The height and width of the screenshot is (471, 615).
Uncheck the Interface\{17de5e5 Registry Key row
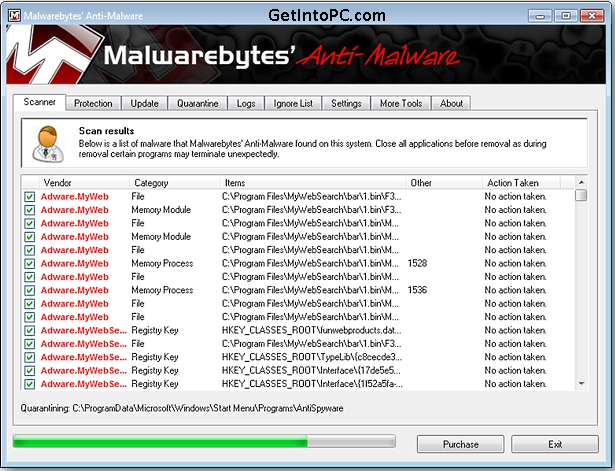29,371
